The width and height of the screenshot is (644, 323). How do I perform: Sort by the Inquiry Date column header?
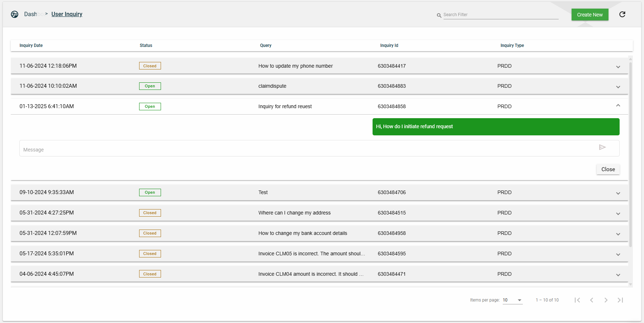(31, 45)
